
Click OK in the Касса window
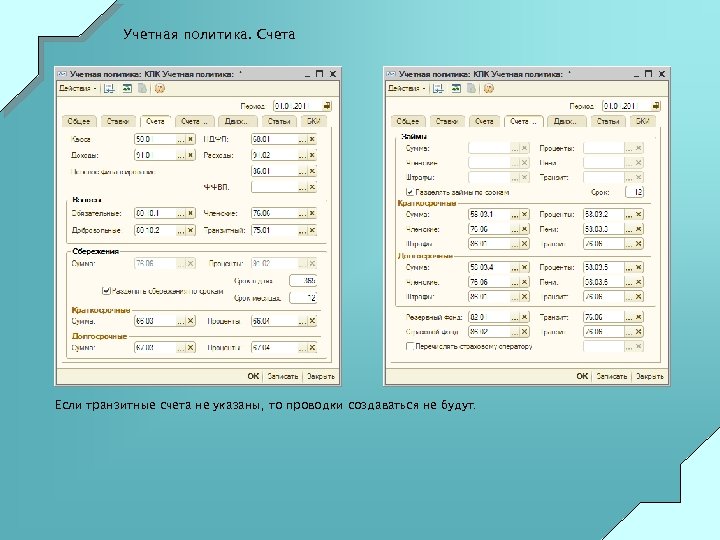point(253,376)
